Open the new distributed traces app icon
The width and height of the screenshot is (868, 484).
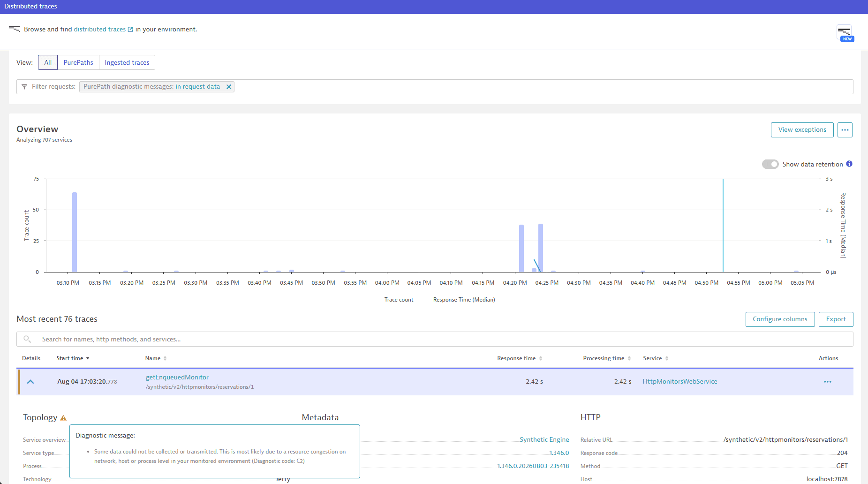point(845,33)
